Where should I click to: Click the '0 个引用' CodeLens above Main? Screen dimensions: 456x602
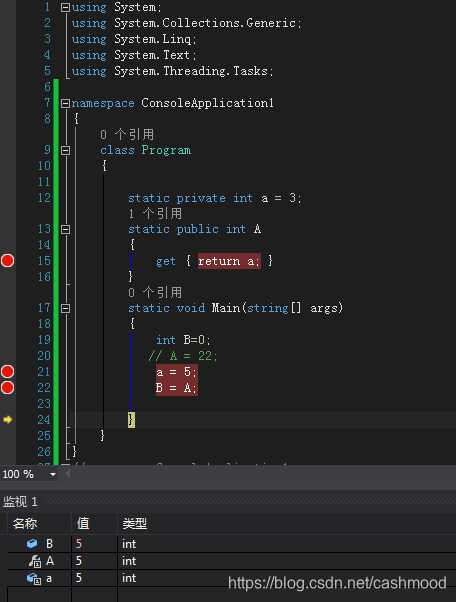tap(155, 293)
